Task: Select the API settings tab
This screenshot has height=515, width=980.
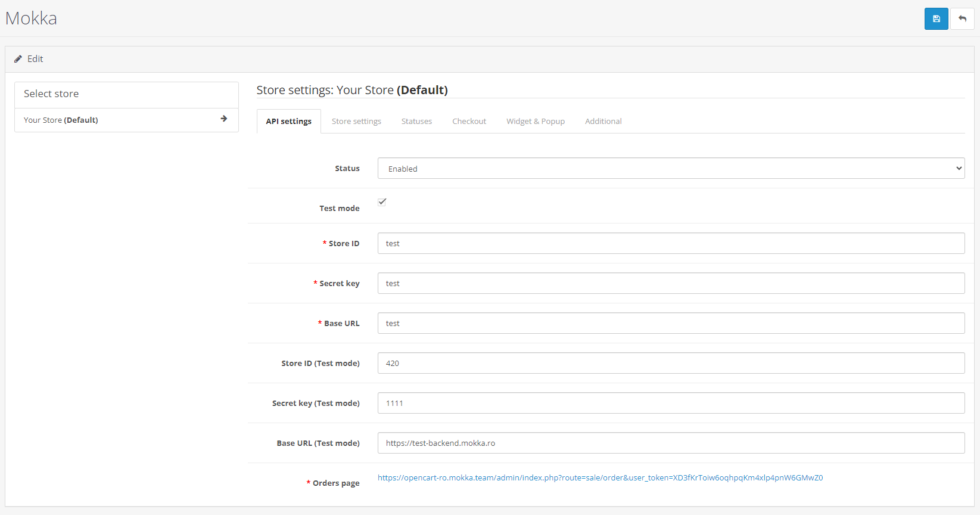Action: tap(289, 122)
